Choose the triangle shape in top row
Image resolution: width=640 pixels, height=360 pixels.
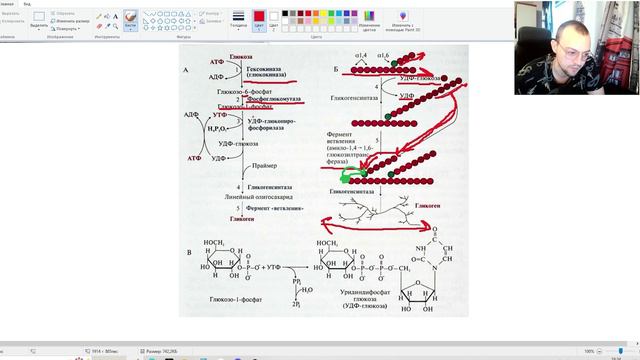click(x=188, y=14)
